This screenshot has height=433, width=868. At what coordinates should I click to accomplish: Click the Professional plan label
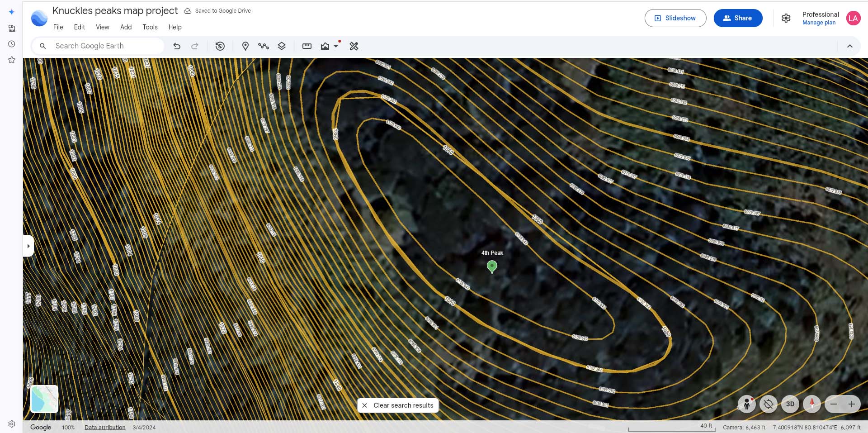[821, 14]
